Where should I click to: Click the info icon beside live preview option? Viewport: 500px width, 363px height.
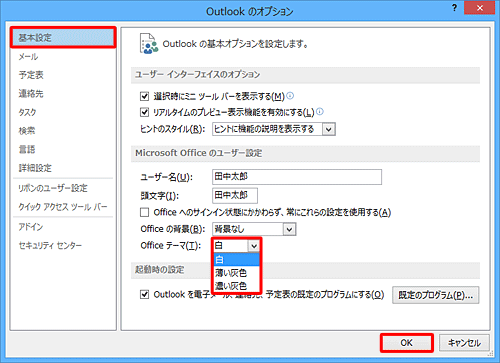320,112
